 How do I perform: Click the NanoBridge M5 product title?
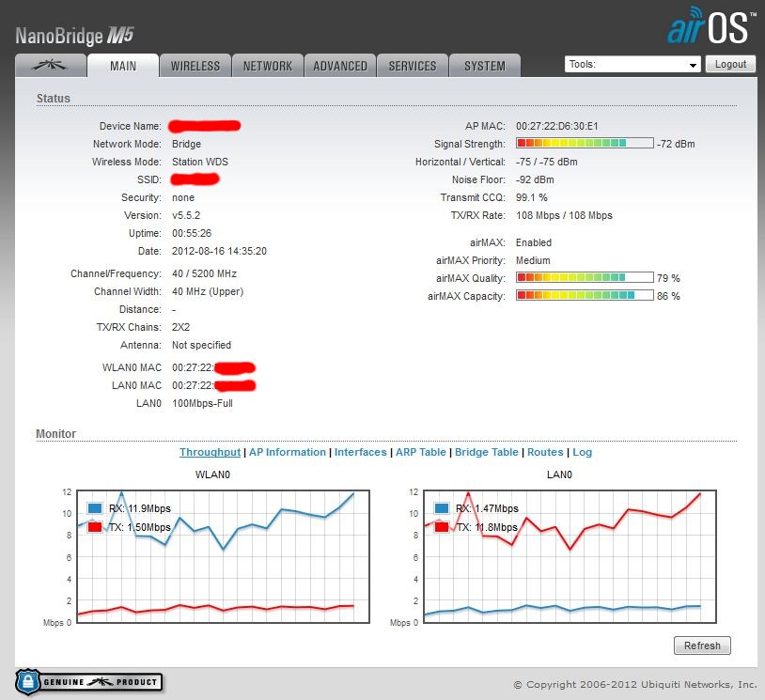click(x=74, y=36)
